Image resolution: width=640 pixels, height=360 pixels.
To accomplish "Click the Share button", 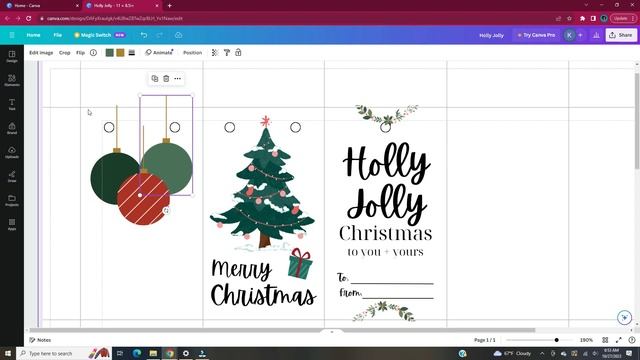I will (x=621, y=35).
